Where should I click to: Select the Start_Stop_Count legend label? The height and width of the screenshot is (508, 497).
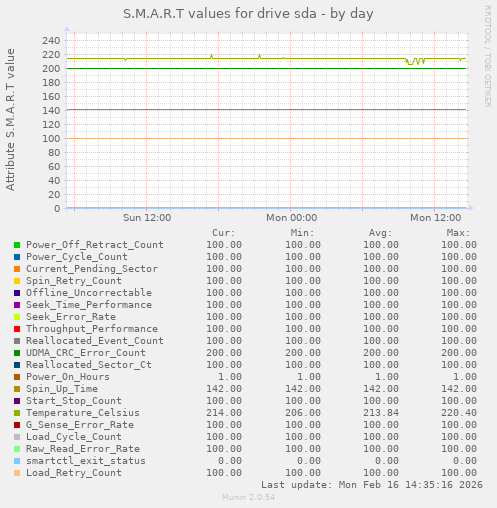[x=74, y=401]
